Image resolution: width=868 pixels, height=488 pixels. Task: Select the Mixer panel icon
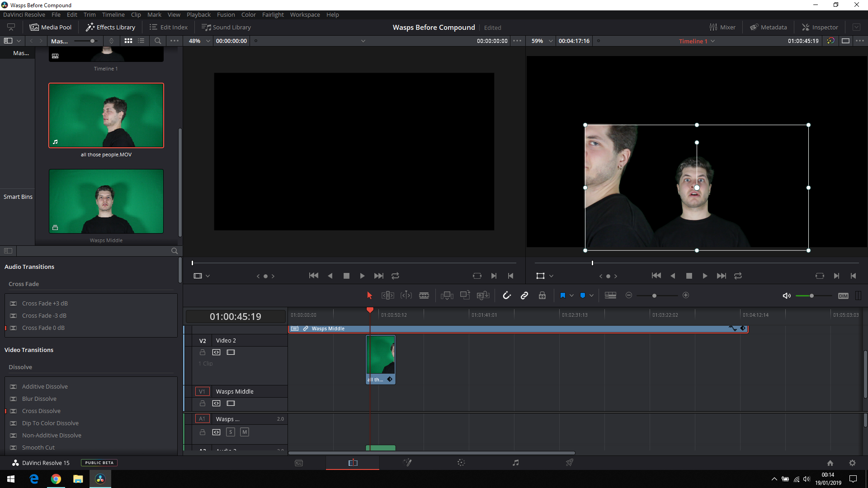pos(713,27)
